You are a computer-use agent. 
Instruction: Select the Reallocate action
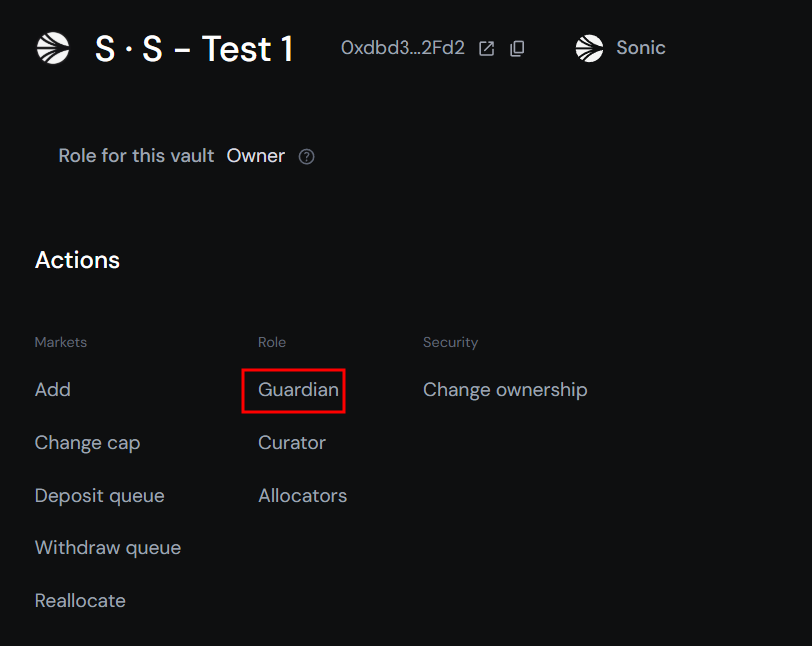80,601
